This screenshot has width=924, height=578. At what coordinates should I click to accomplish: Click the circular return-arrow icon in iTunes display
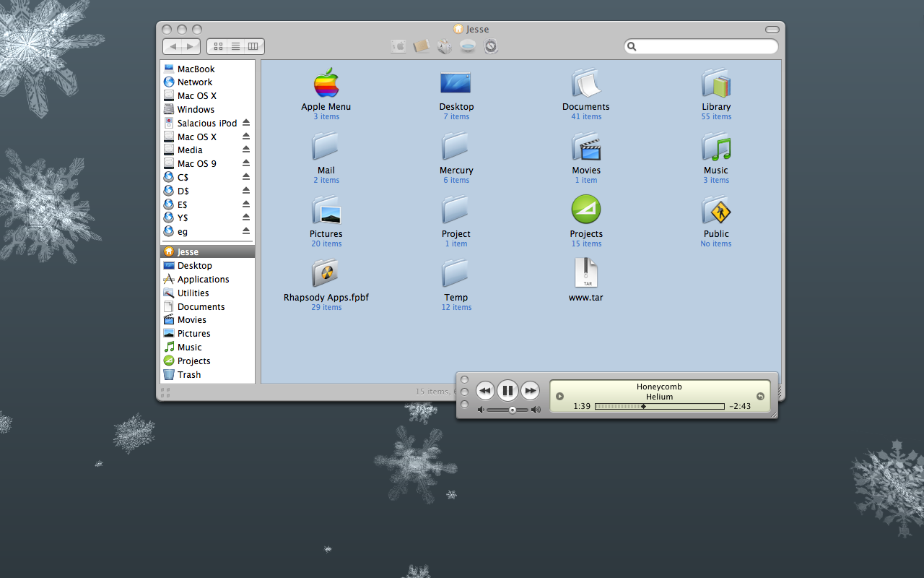[x=760, y=396]
